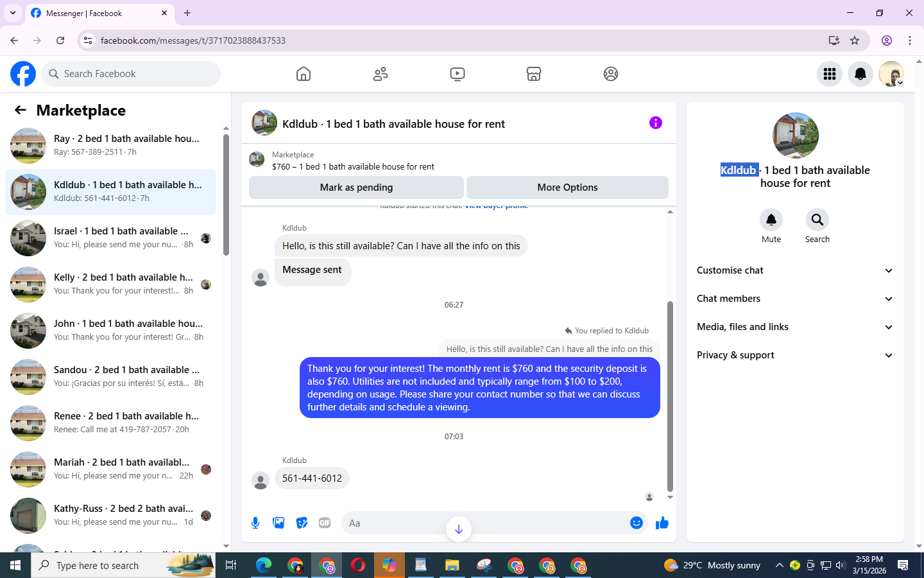924x578 pixels.
Task: Select Kdldub conversation in list
Action: click(110, 192)
